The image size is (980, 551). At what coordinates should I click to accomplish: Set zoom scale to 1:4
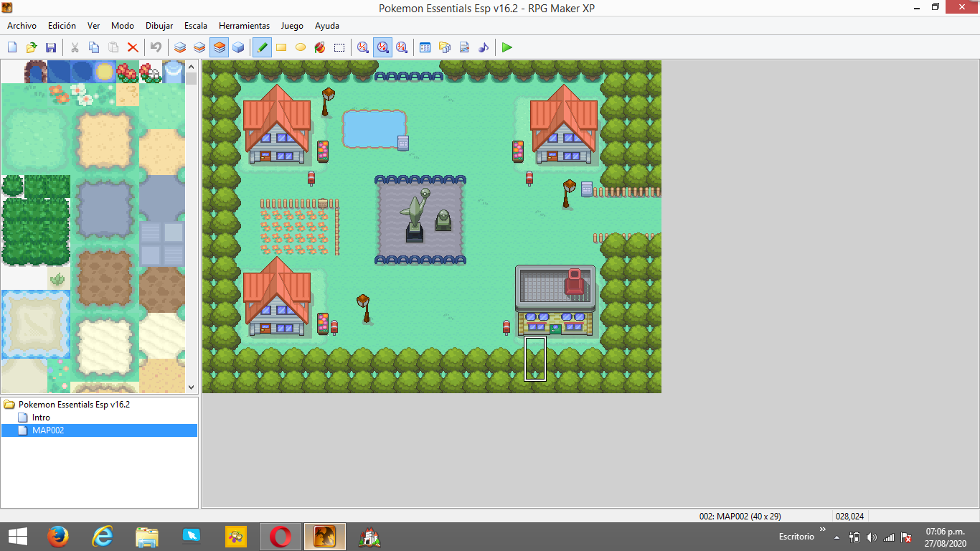pos(402,47)
